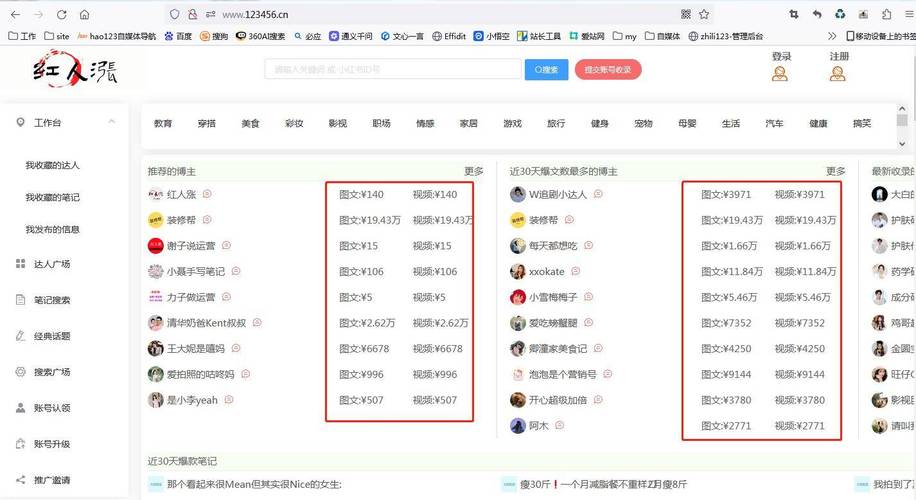Viewport: 916px width, 500px height.
Task: Open 推广邀请 in the sidebar
Action: click(51, 480)
